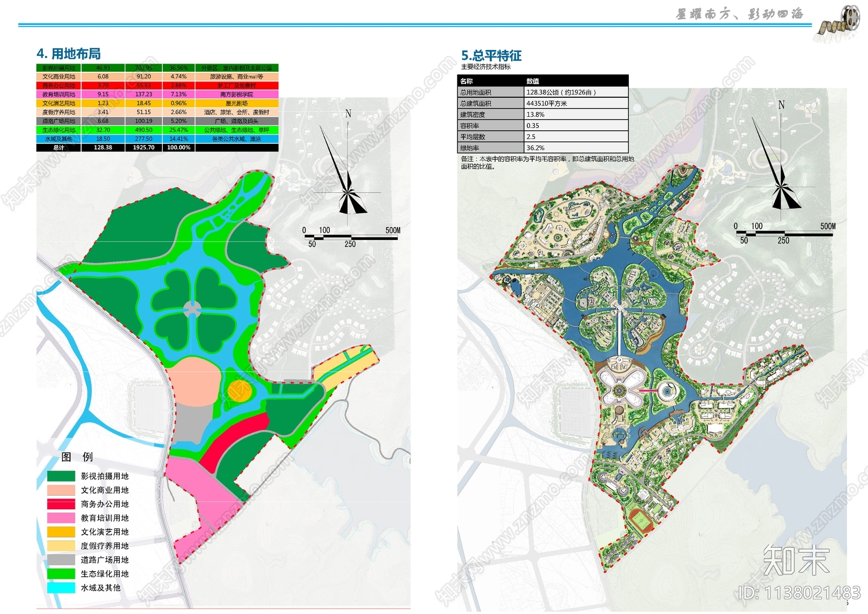Click legend label '文化商业用地'
The image size is (868, 614).
[105, 490]
